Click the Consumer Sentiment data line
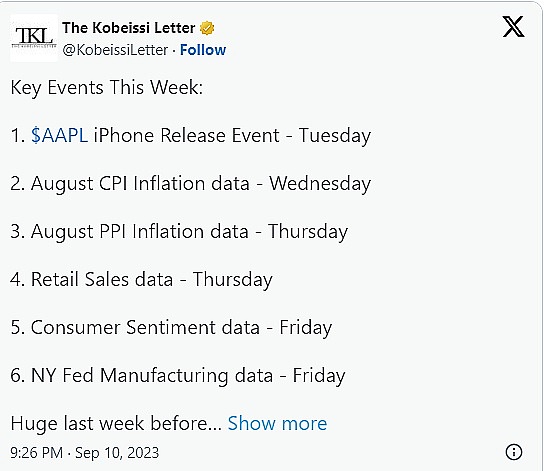545x471 pixels. coord(171,327)
